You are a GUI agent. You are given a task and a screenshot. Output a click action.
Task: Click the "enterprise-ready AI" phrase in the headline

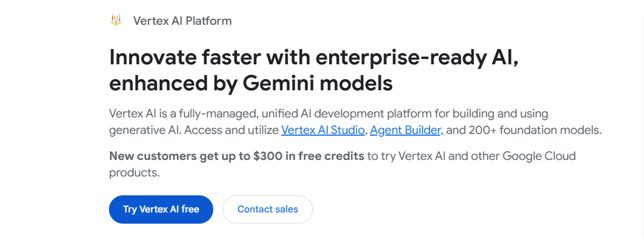point(417,58)
